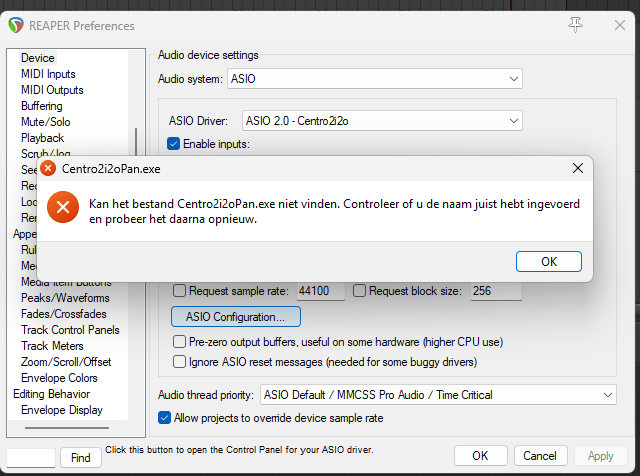Open the Audio thread priority dropdown
Viewport: 640px width, 476px height.
(x=438, y=395)
